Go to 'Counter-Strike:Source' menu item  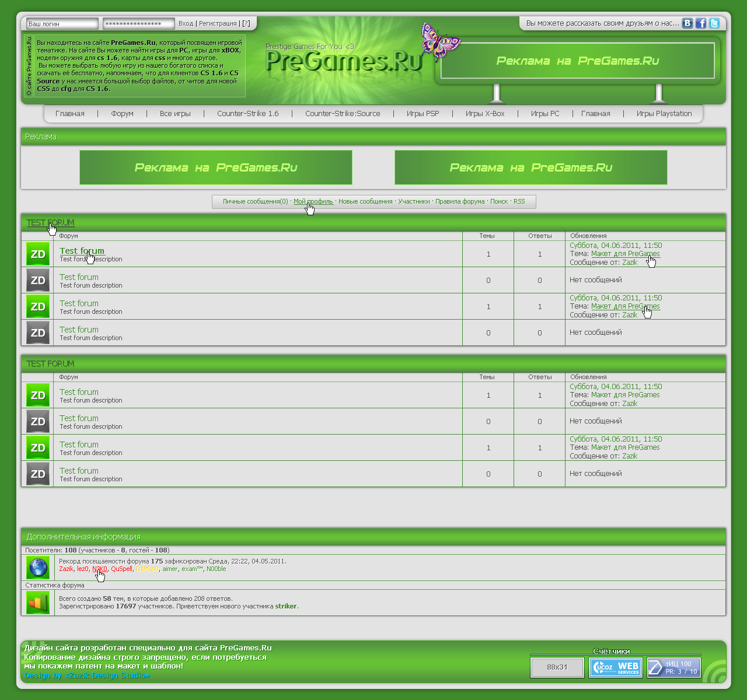343,114
